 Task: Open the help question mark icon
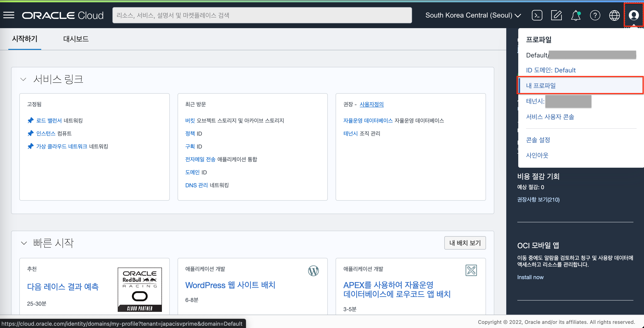[x=595, y=15]
